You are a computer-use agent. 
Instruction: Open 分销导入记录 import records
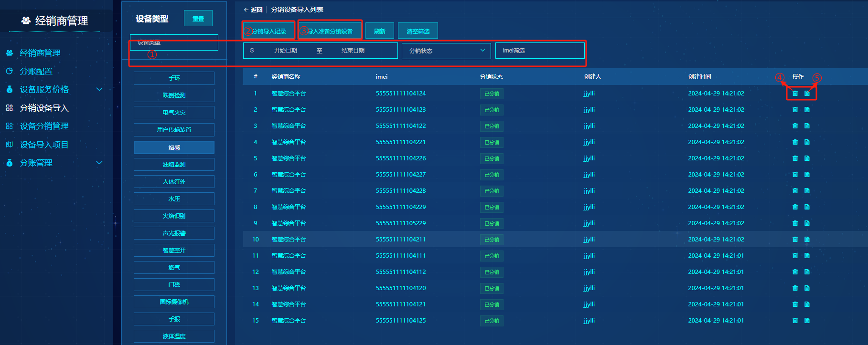[x=268, y=31]
